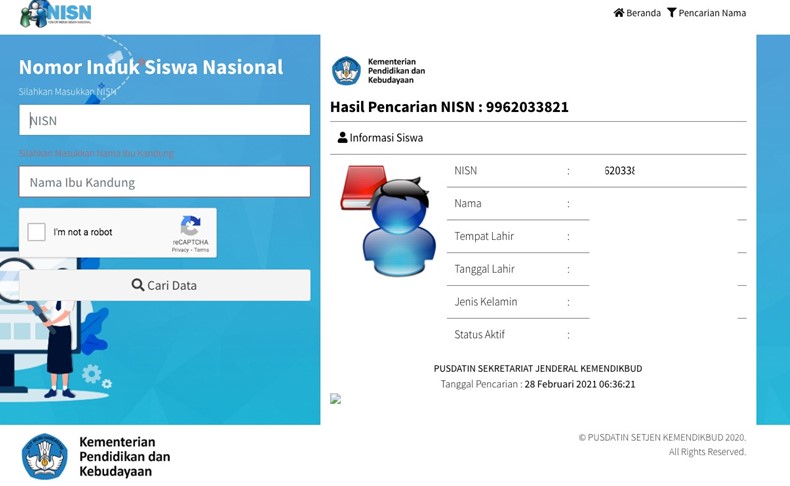
Task: Click the footer Kementerian Pendidikan emblem
Action: click(x=44, y=456)
